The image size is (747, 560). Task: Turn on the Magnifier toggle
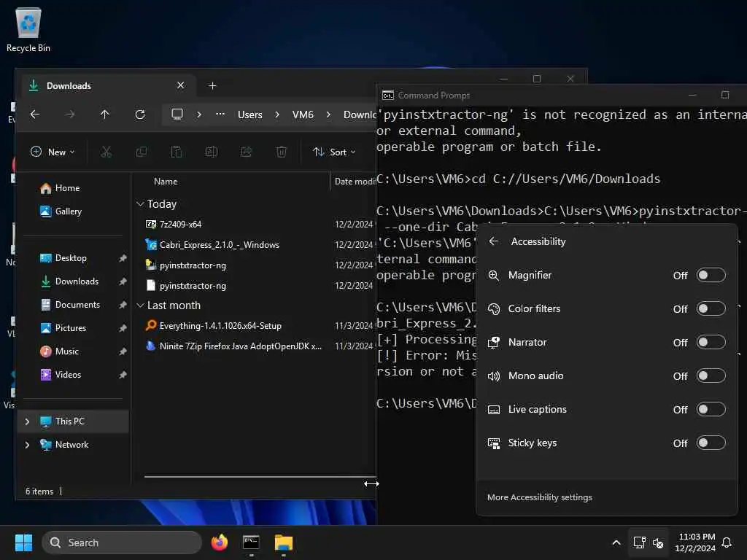pos(711,275)
